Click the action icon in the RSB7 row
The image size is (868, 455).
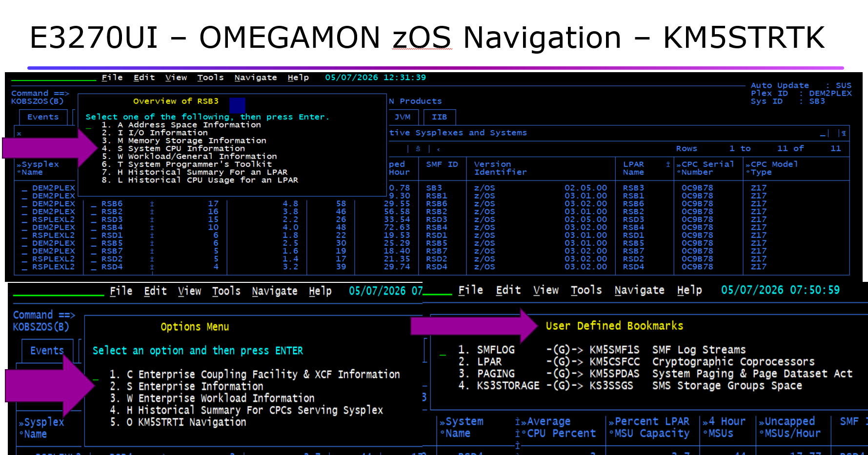point(152,251)
